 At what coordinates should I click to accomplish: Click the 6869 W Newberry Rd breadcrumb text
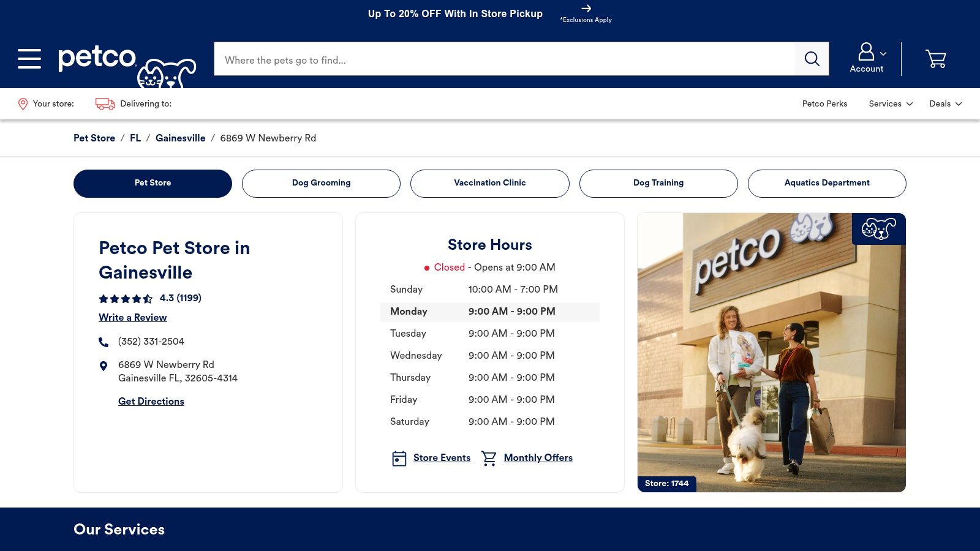coord(268,138)
